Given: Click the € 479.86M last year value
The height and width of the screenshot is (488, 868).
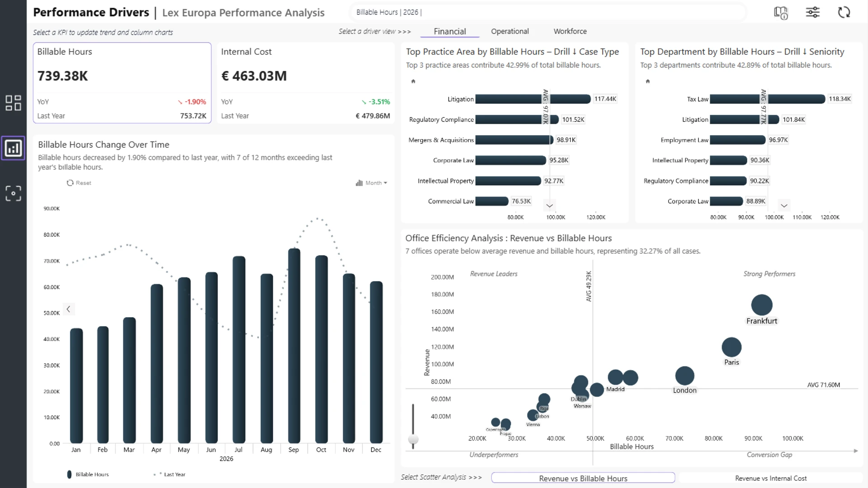Looking at the screenshot, I should (373, 116).
